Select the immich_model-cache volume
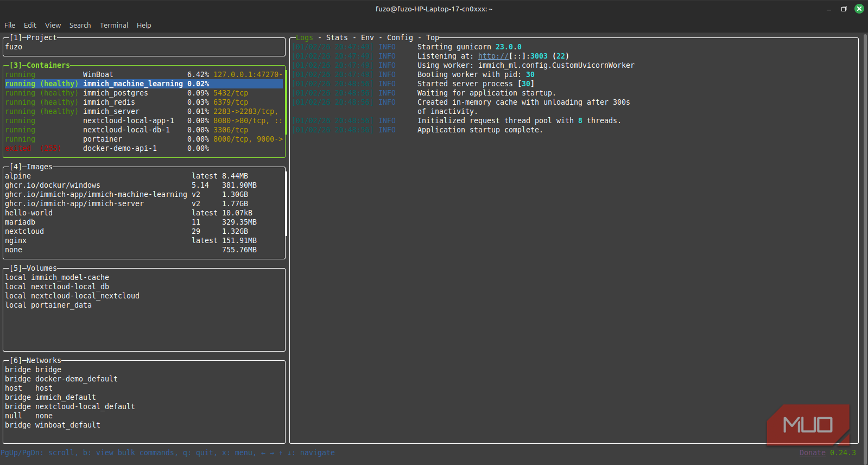The image size is (868, 465). coord(144,277)
